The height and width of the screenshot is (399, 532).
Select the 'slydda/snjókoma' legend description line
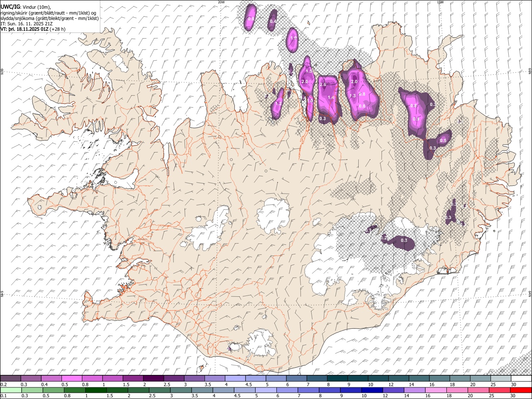click(49, 18)
